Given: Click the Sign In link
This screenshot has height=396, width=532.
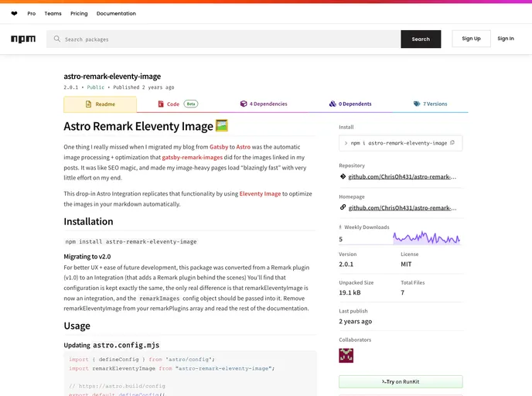Looking at the screenshot, I should coord(506,39).
